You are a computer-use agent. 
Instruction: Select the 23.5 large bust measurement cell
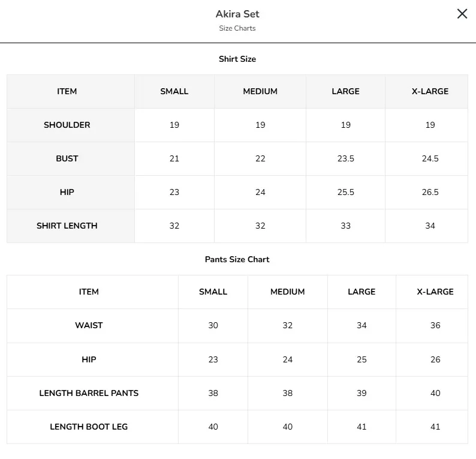click(345, 158)
